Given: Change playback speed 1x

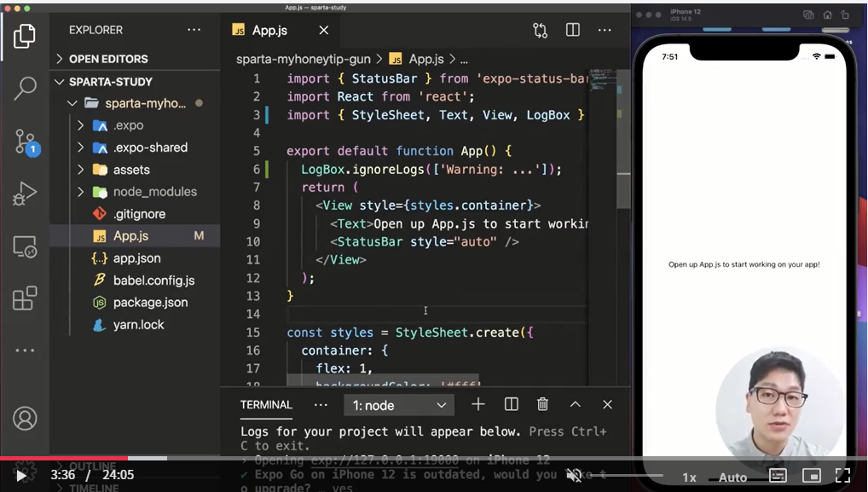Looking at the screenshot, I should 689,477.
